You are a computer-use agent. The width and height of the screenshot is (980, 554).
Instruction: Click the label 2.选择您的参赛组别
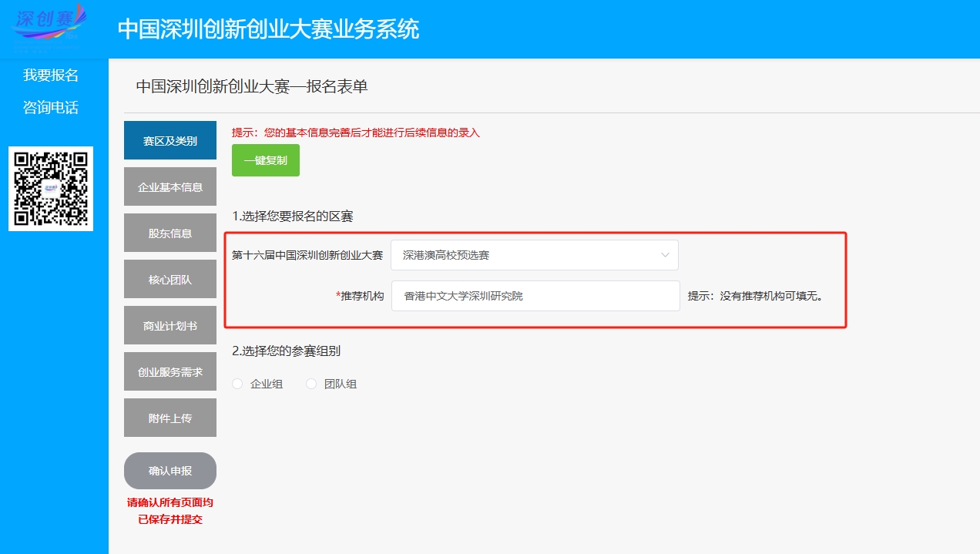(x=287, y=351)
